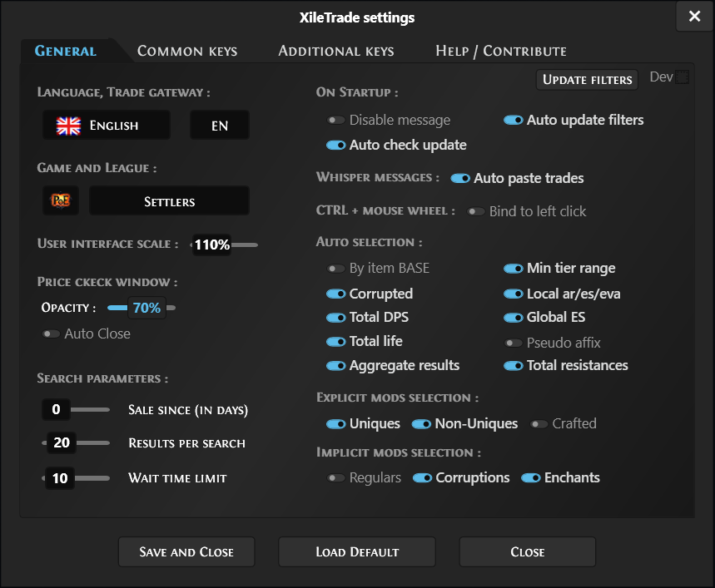Open the English language dropdown
715x588 pixels.
[107, 125]
